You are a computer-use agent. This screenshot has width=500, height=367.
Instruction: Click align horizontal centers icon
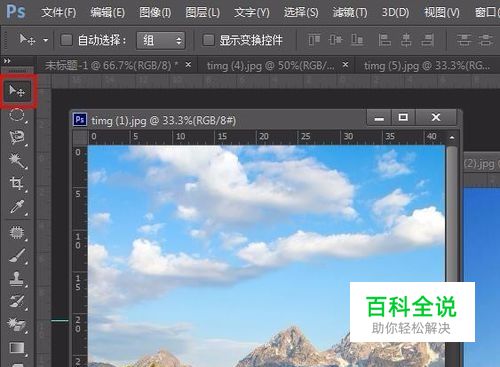coord(406,40)
